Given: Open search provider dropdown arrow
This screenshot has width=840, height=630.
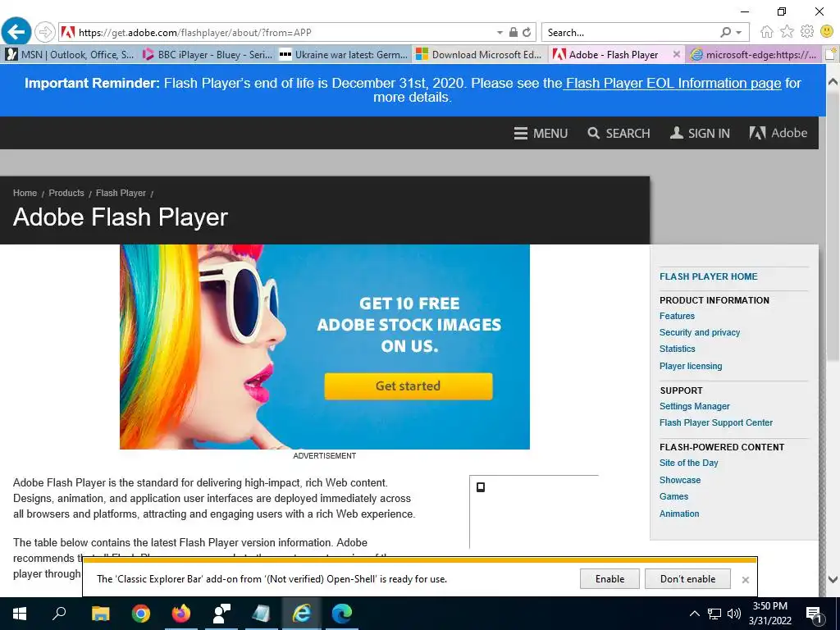Looking at the screenshot, I should pyautogui.click(x=739, y=33).
